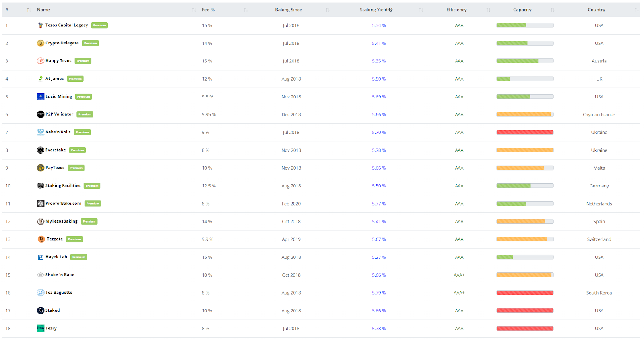Open the Tezos Capital Legacy baker link

pyautogui.click(x=67, y=25)
